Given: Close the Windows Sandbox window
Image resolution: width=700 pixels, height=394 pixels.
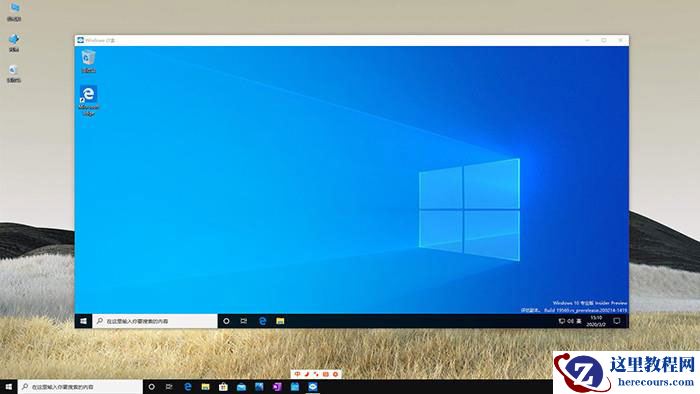Looking at the screenshot, I should coord(621,40).
